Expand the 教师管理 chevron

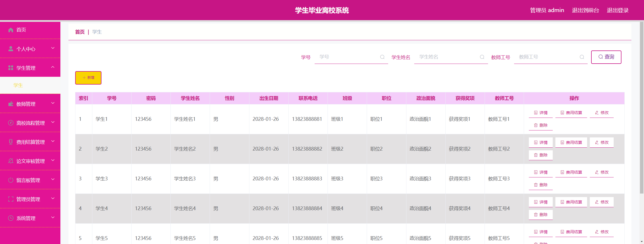click(x=53, y=103)
